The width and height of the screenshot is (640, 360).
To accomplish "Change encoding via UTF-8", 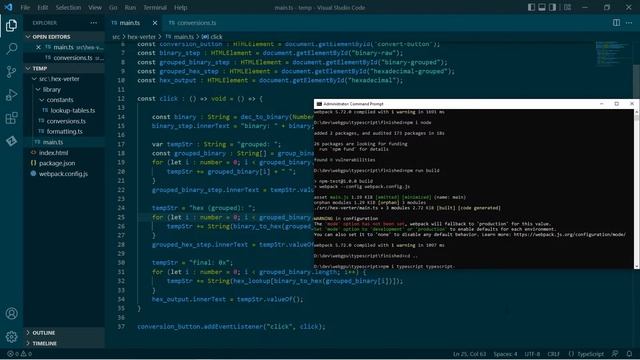I will tap(532, 354).
